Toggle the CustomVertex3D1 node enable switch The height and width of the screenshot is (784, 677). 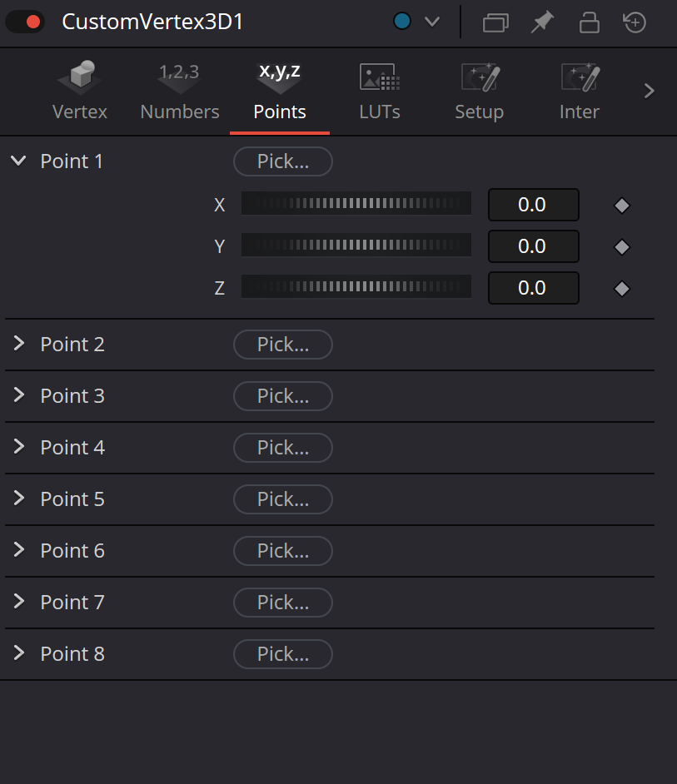[x=25, y=22]
